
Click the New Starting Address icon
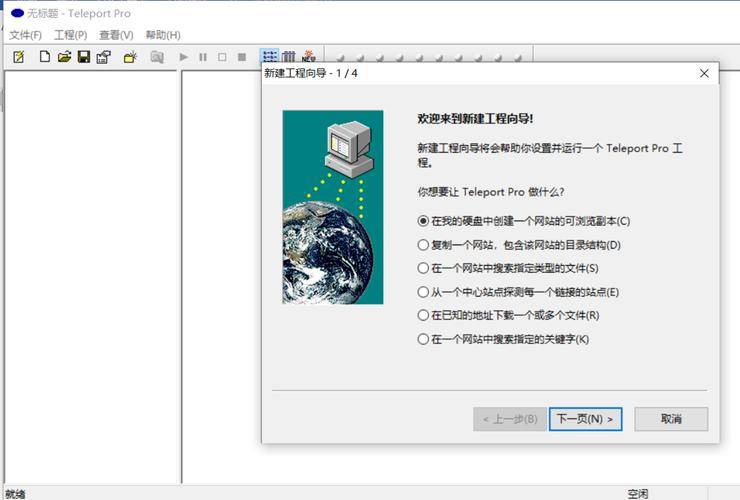130,57
